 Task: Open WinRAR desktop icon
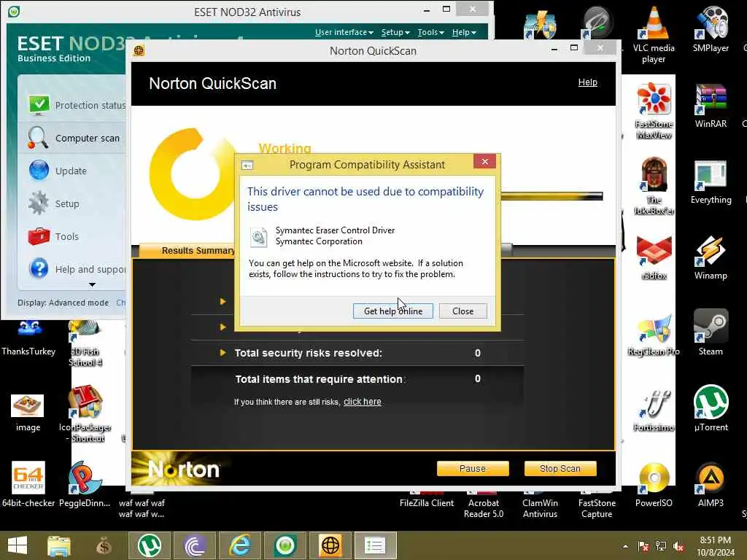[711, 106]
